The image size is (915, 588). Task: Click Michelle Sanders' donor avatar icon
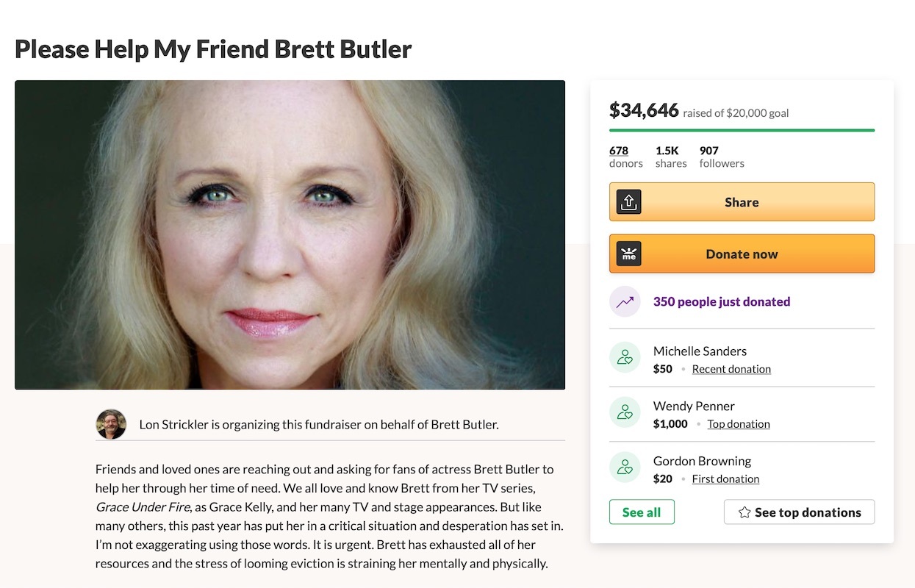point(624,357)
